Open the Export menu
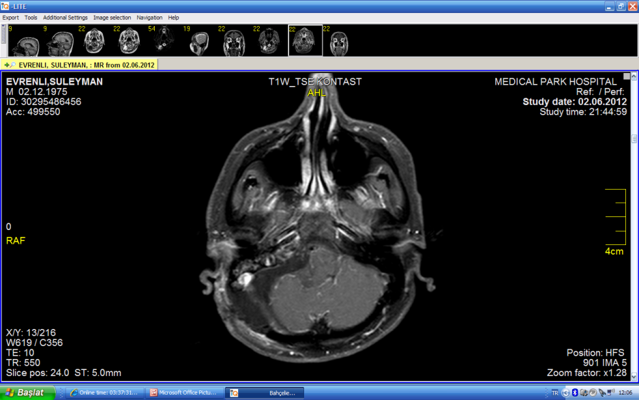The width and height of the screenshot is (639, 400). tap(11, 18)
